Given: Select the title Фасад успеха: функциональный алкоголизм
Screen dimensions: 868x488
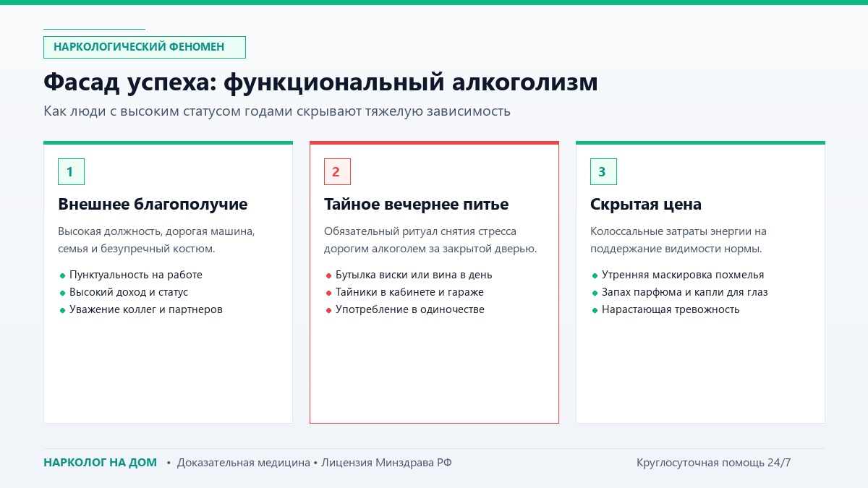Looking at the screenshot, I should 320,82.
